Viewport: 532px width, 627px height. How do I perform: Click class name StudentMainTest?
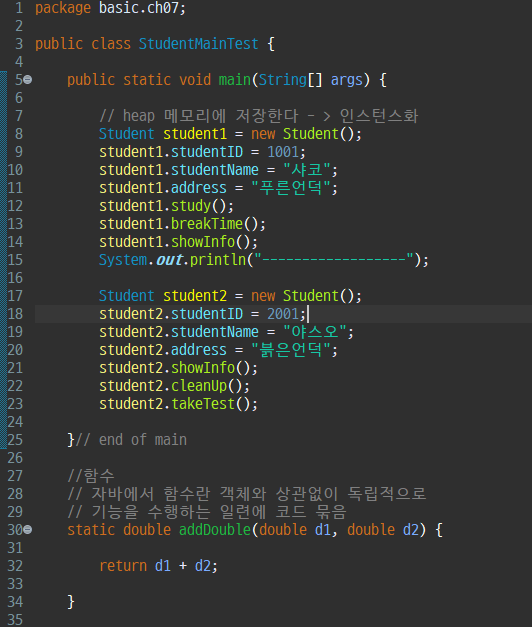pyautogui.click(x=198, y=44)
